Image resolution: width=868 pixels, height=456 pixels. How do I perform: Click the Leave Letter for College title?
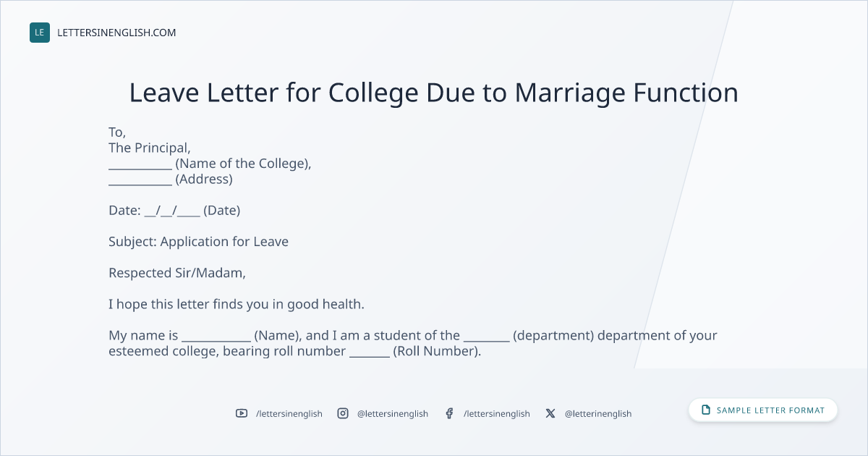pyautogui.click(x=434, y=93)
